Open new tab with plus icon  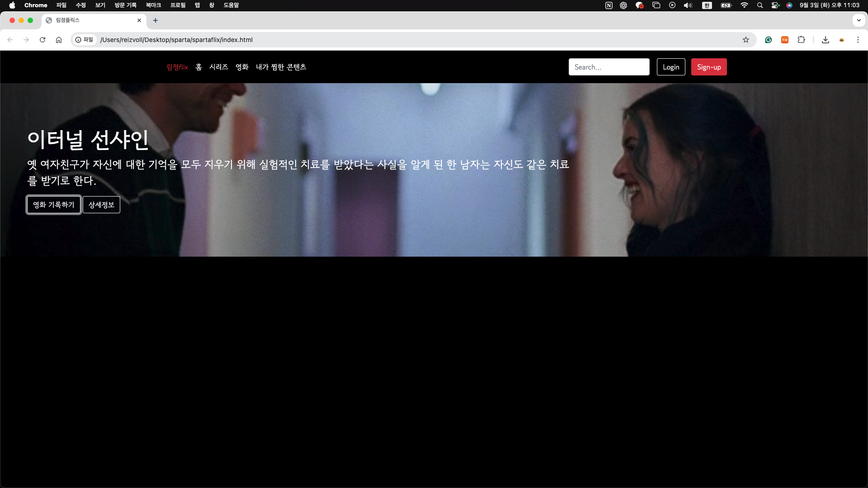point(156,20)
